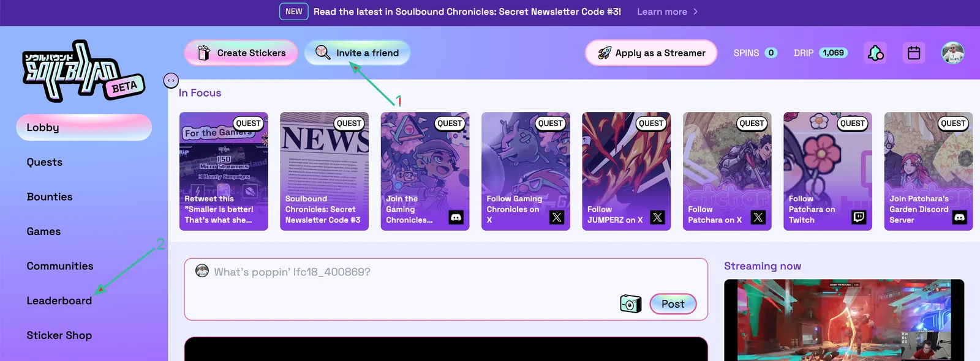Focus the What's poppin' post input
Image resolution: width=980 pixels, height=361 pixels.
[x=446, y=289]
